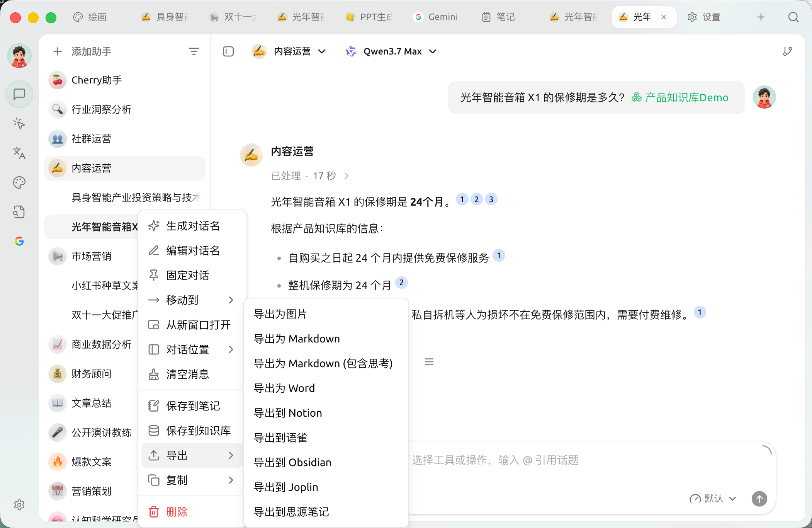Choose 导出到 Notion option
The height and width of the screenshot is (528, 812).
click(288, 413)
